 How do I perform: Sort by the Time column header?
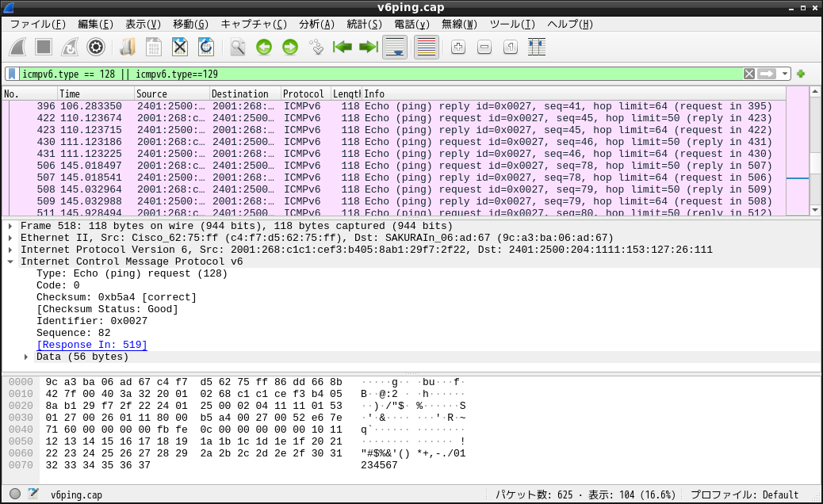pos(95,94)
